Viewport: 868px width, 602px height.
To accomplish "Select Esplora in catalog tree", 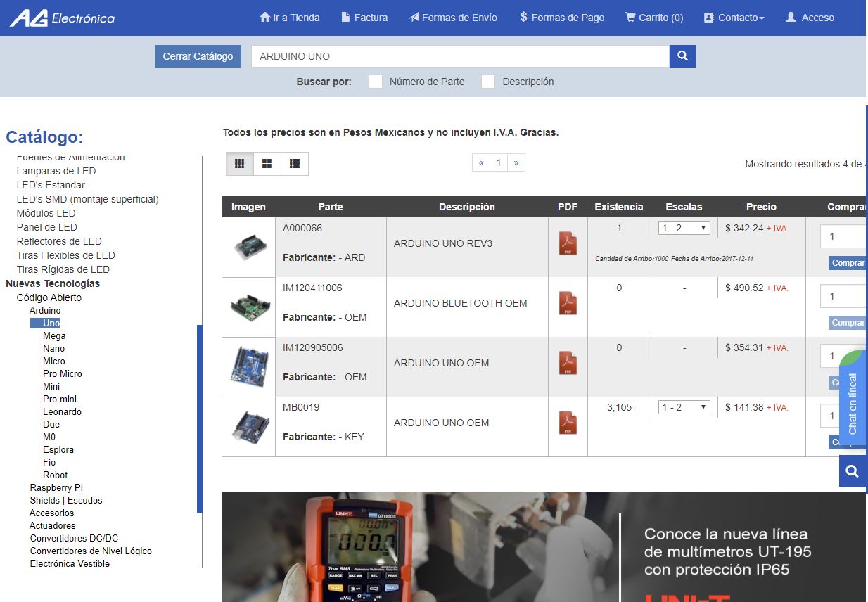I will click(58, 449).
